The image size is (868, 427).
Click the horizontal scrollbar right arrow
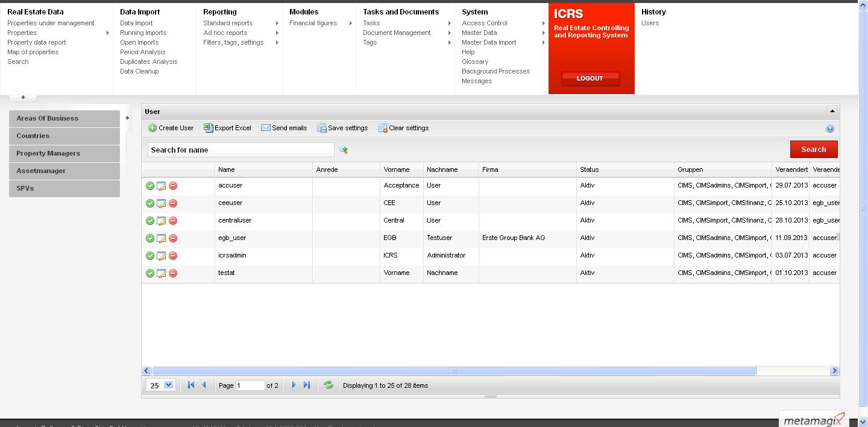pos(834,371)
